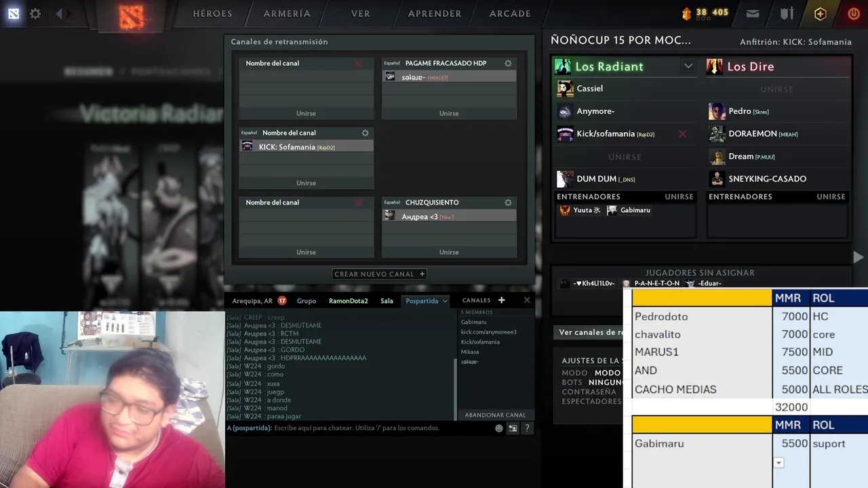Screen dimensions: 868x488
Task: Open the settings gear in top bar
Action: click(35, 14)
